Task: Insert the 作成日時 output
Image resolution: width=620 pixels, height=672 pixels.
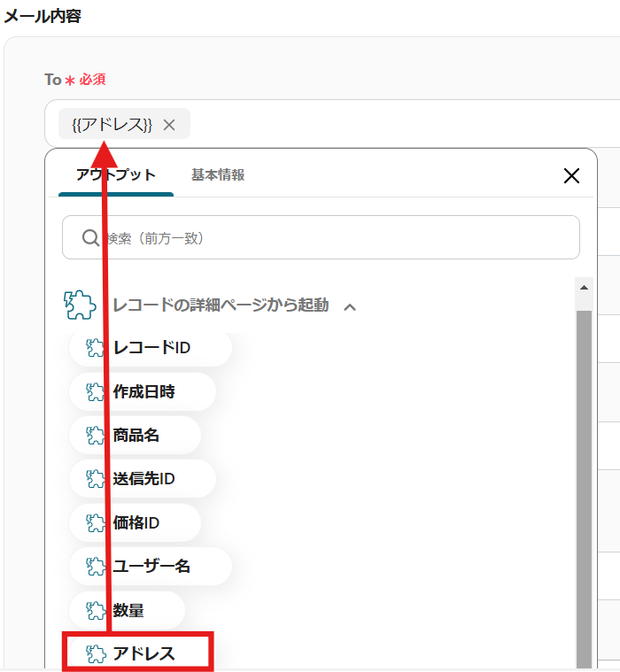Action: (143, 391)
